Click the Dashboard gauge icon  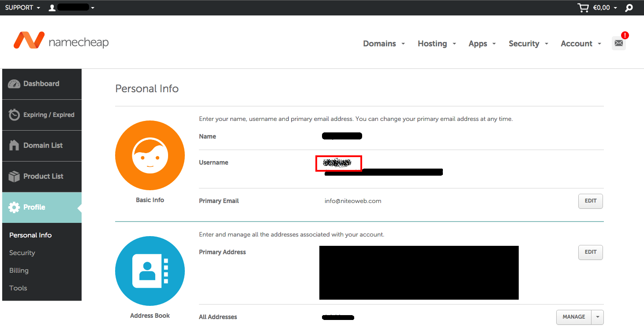tap(14, 84)
